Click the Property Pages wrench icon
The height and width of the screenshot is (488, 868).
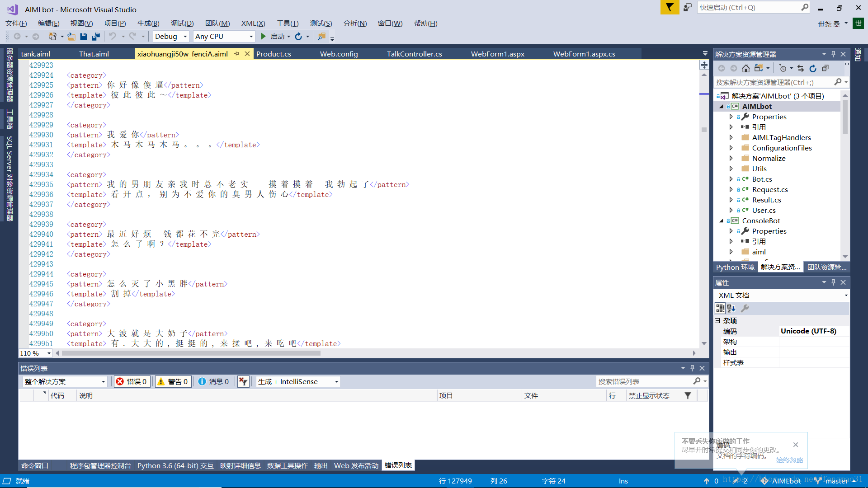[745, 308]
